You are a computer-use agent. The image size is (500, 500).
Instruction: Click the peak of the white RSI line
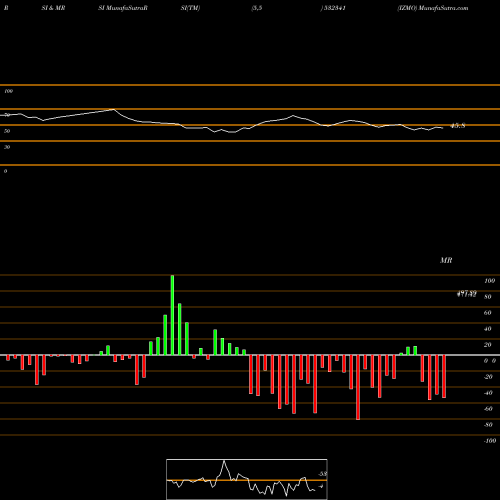[114, 109]
